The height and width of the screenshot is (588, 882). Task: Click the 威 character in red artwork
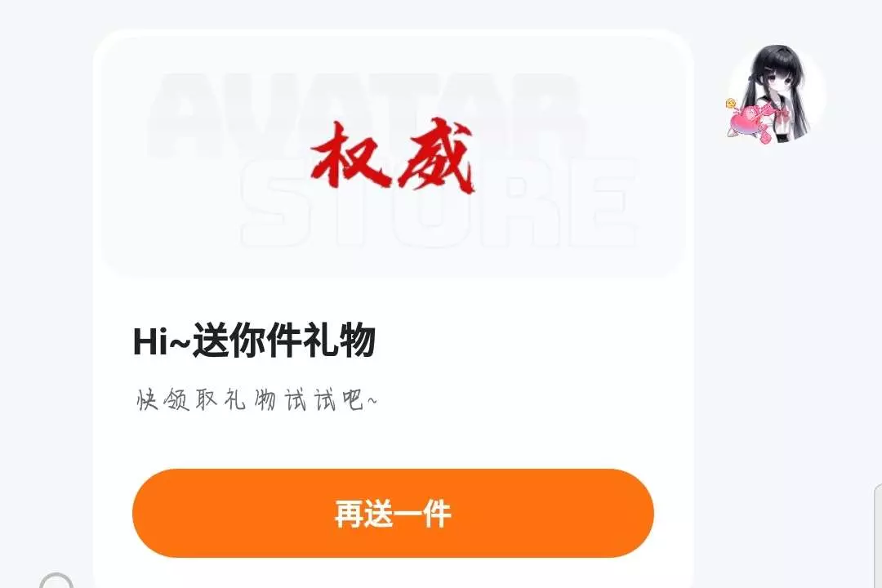click(434, 154)
